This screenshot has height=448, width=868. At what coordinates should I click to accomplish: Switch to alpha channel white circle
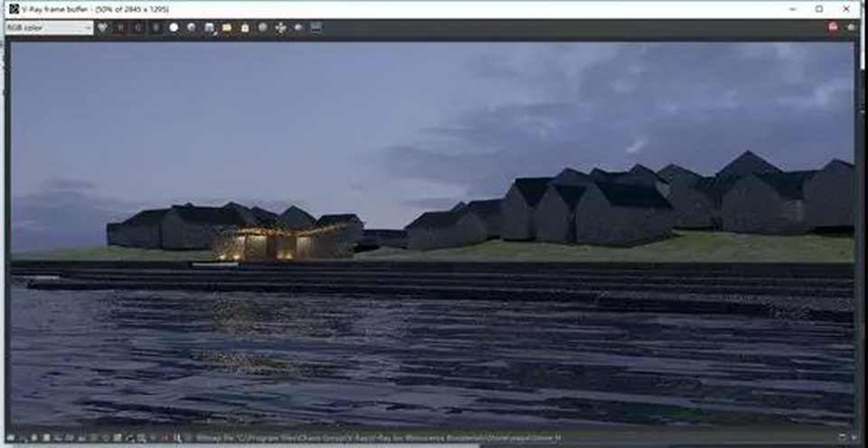pos(174,27)
